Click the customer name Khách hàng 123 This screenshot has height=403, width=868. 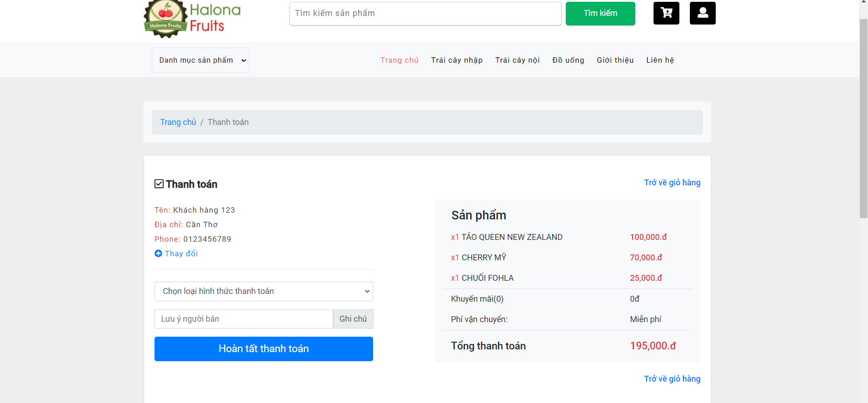pyautogui.click(x=204, y=210)
